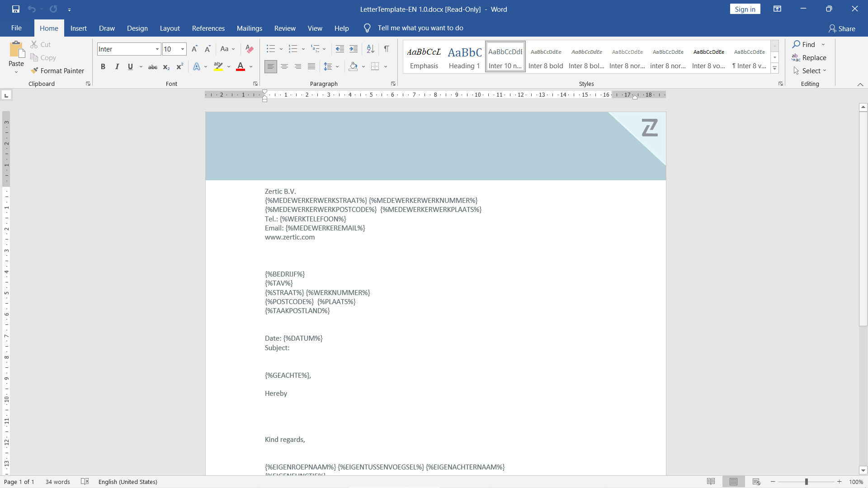868x488 pixels.
Task: Open the font name dropdown
Action: [x=157, y=49]
